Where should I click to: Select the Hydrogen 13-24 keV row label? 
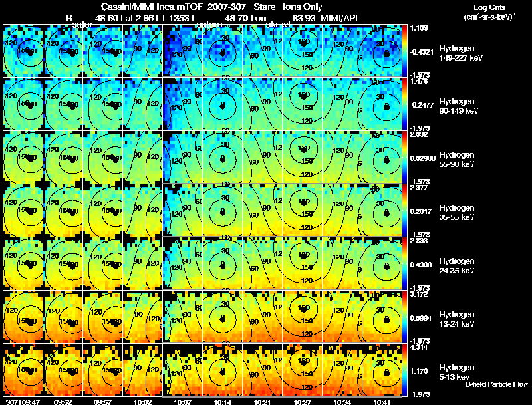point(457,319)
